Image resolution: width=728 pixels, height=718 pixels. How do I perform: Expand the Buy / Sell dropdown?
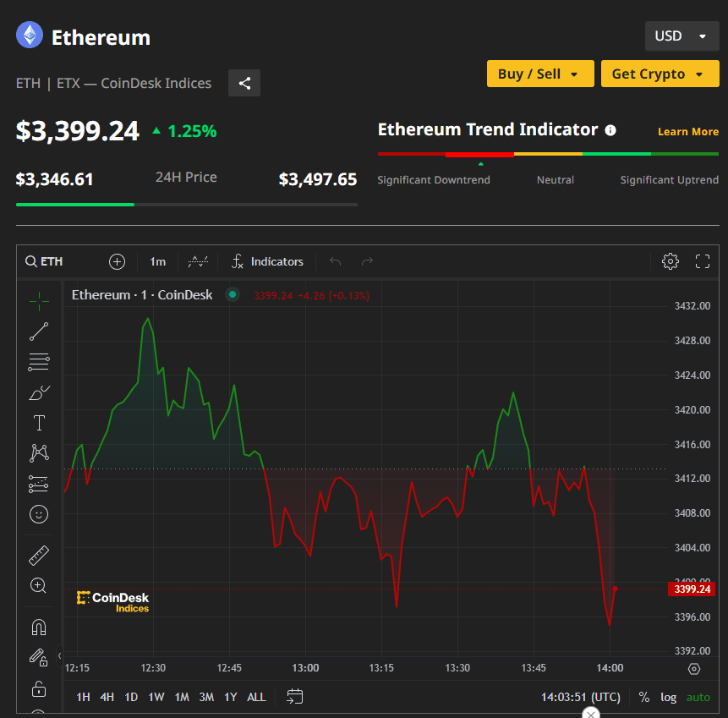[540, 74]
